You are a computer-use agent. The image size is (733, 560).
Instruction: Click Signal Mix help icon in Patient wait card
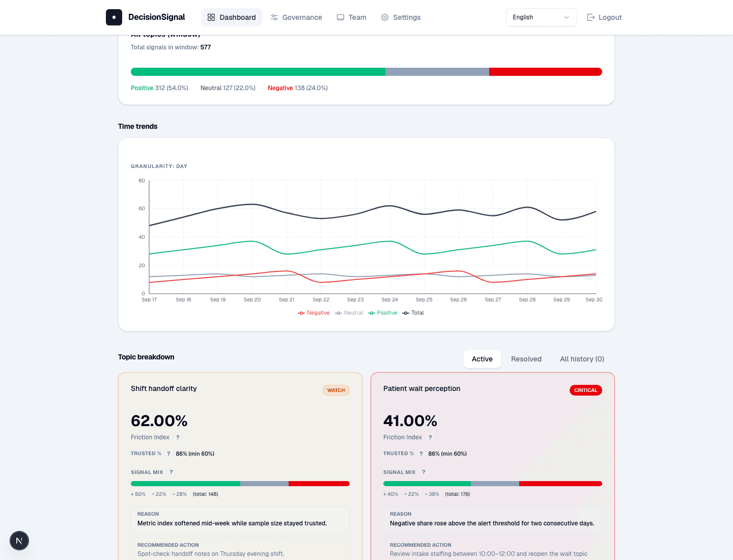[424, 472]
